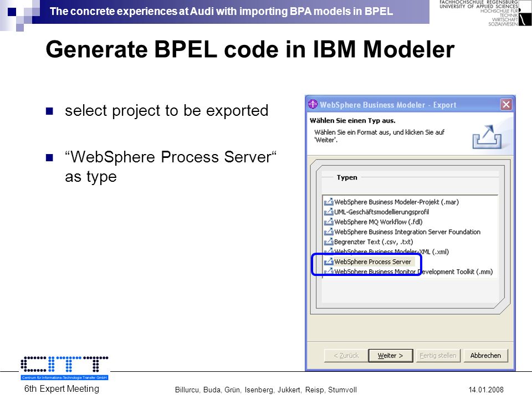532x399 pixels.
Task: Close the WebSphere Business Modeler Export dialog
Action: click(506, 105)
